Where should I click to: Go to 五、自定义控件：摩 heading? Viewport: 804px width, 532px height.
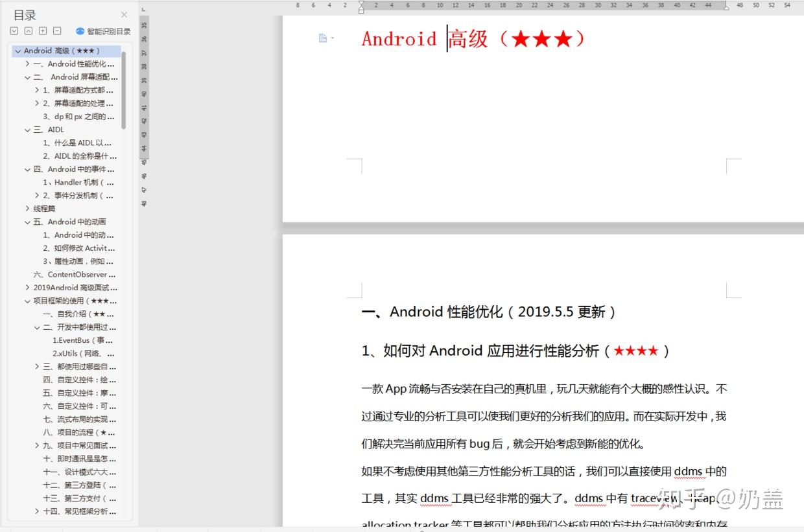(x=80, y=393)
